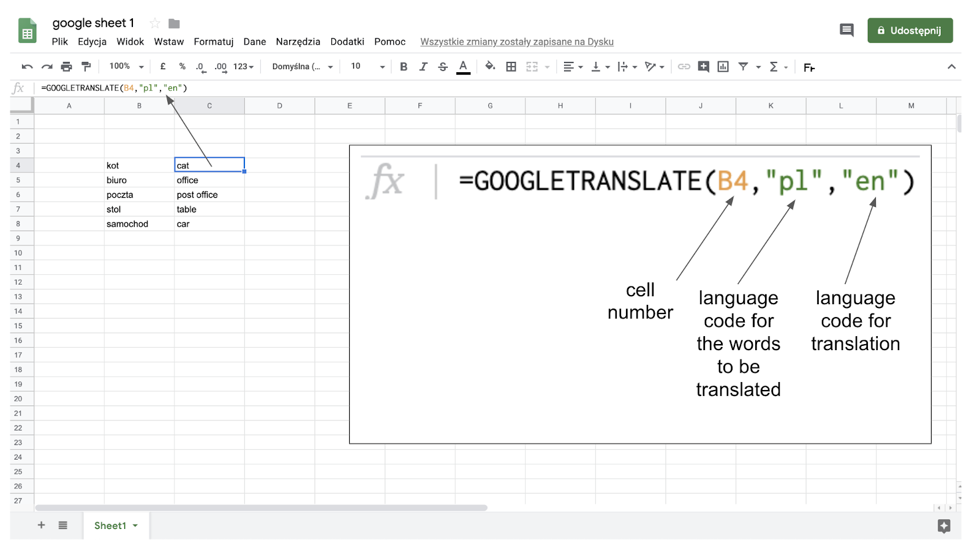980x543 pixels.
Task: Toggle italic formatting
Action: tap(423, 67)
